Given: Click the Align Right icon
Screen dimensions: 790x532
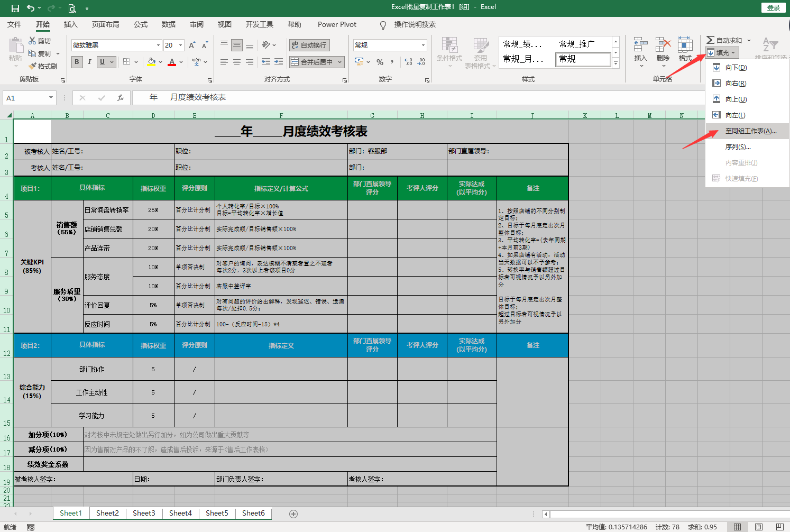Looking at the screenshot, I should 250,62.
